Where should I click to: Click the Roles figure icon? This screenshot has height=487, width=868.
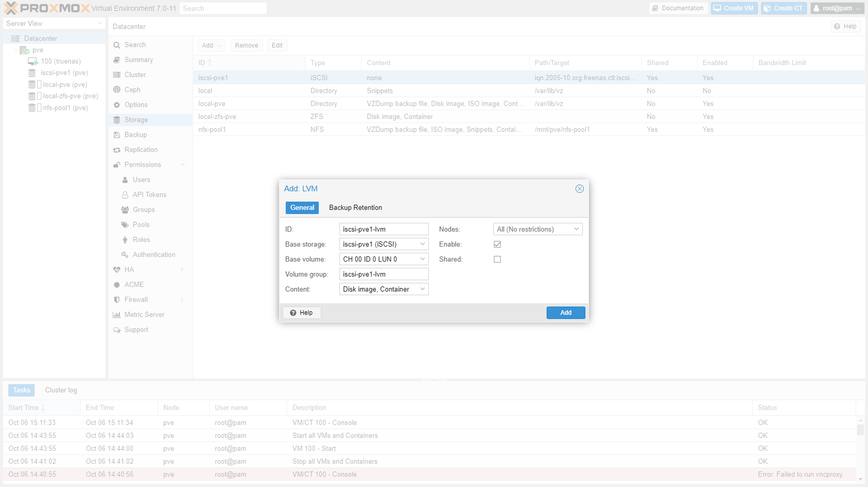coord(125,240)
